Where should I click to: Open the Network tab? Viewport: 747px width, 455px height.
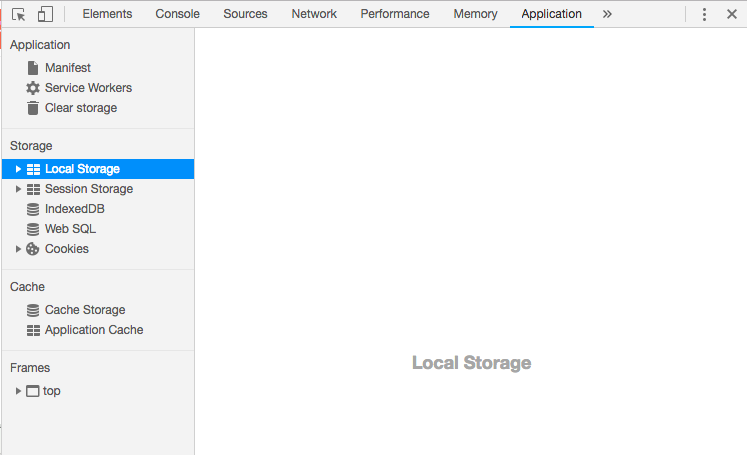(x=314, y=14)
